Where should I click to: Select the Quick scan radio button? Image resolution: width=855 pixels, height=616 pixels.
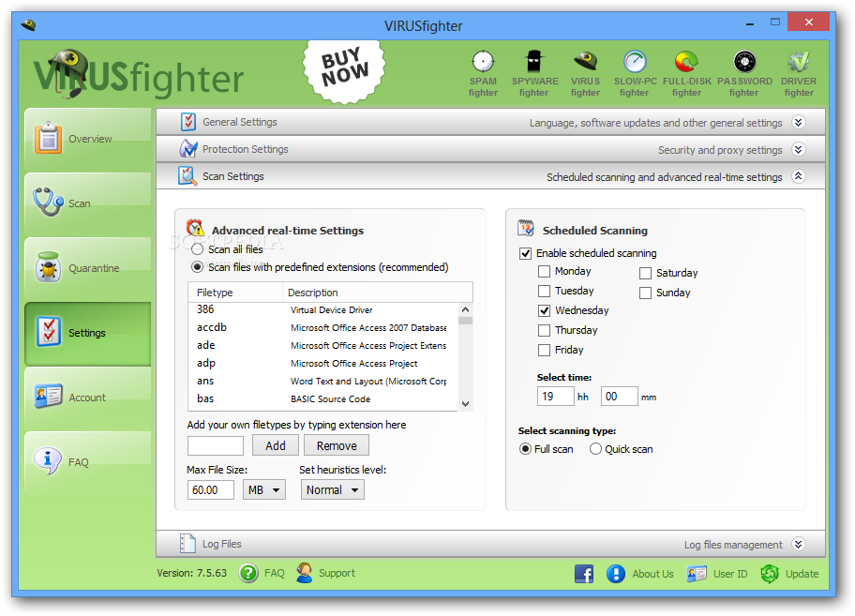pos(595,449)
